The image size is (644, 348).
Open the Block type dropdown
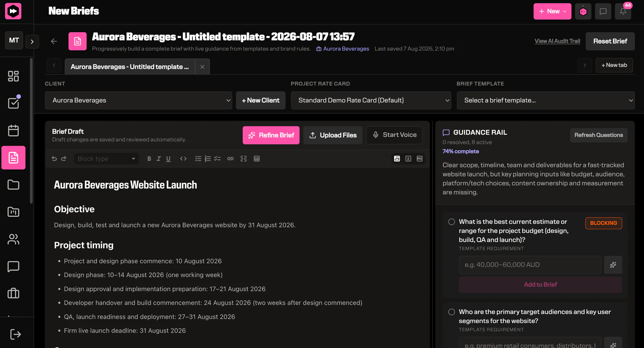pyautogui.click(x=107, y=159)
